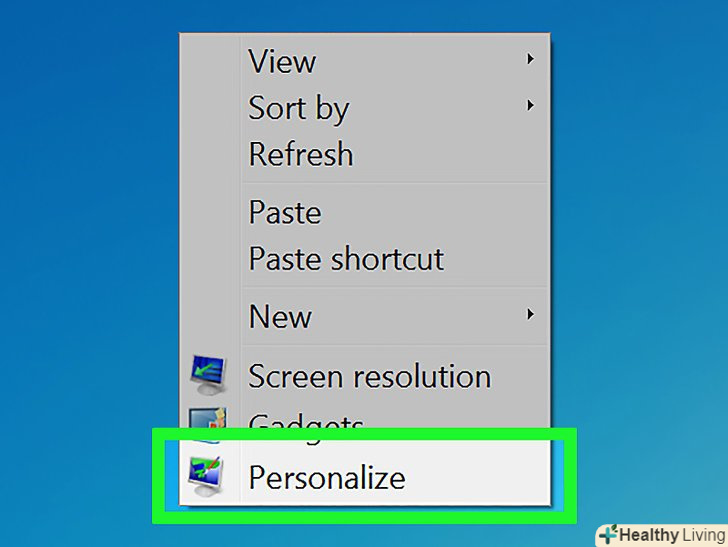The width and height of the screenshot is (728, 547).
Task: Choose Paste in the context menu
Action: pyautogui.click(x=285, y=212)
